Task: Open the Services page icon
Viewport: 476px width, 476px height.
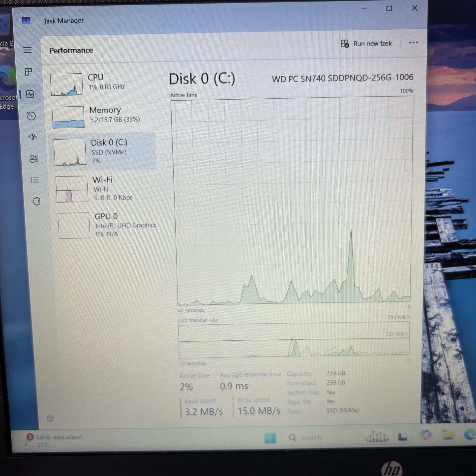Action: coord(37,201)
